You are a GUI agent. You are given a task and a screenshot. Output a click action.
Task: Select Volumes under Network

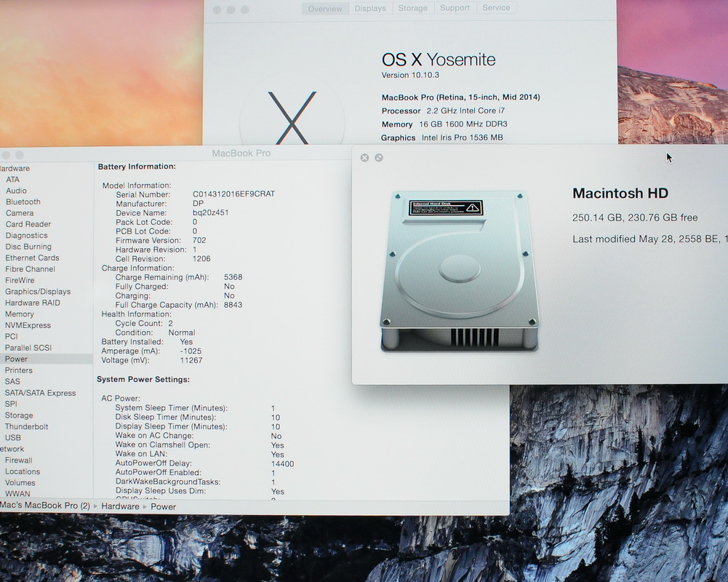pos(20,482)
